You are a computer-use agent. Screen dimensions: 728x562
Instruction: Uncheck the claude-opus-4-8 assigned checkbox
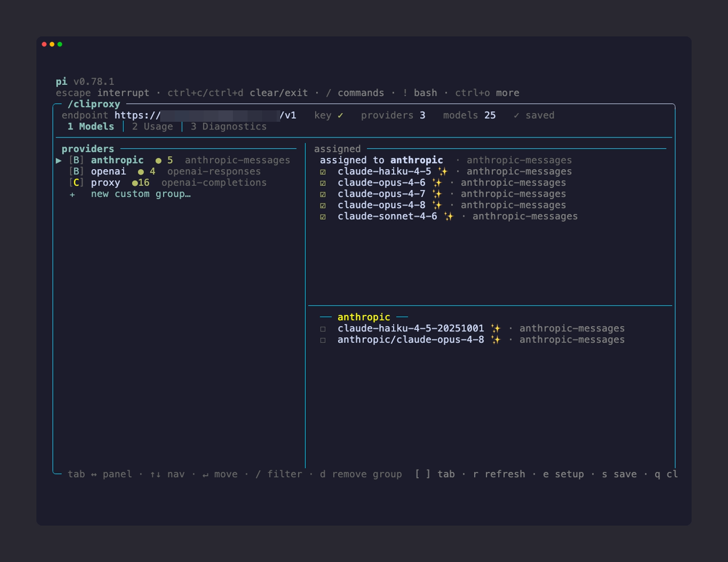tap(323, 206)
